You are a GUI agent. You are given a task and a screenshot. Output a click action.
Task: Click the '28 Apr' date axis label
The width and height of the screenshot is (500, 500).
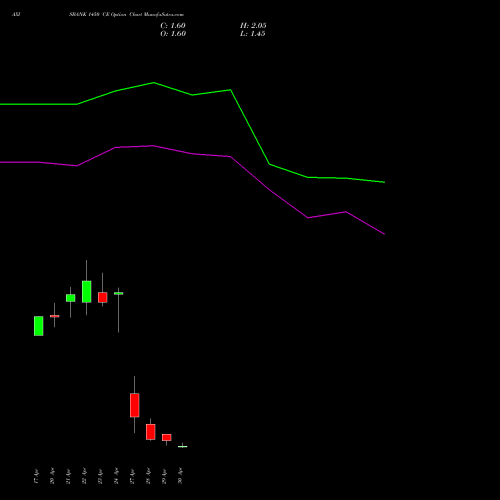click(148, 477)
